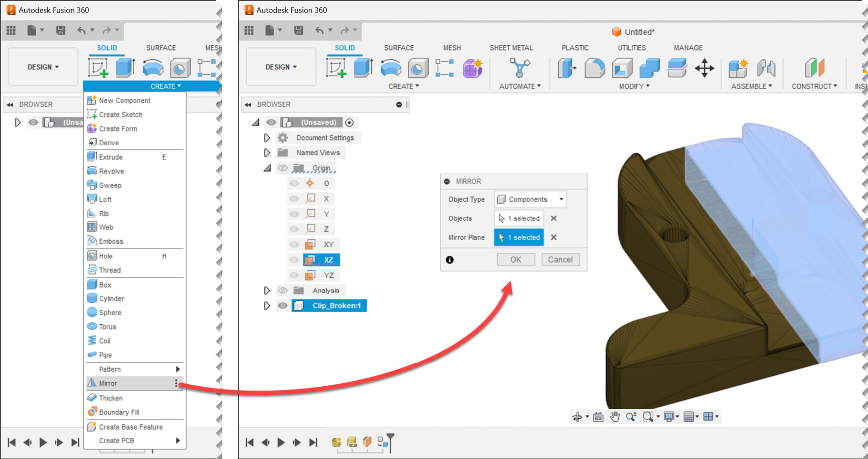Expand the Analysis tree node
868x459 pixels.
267,290
